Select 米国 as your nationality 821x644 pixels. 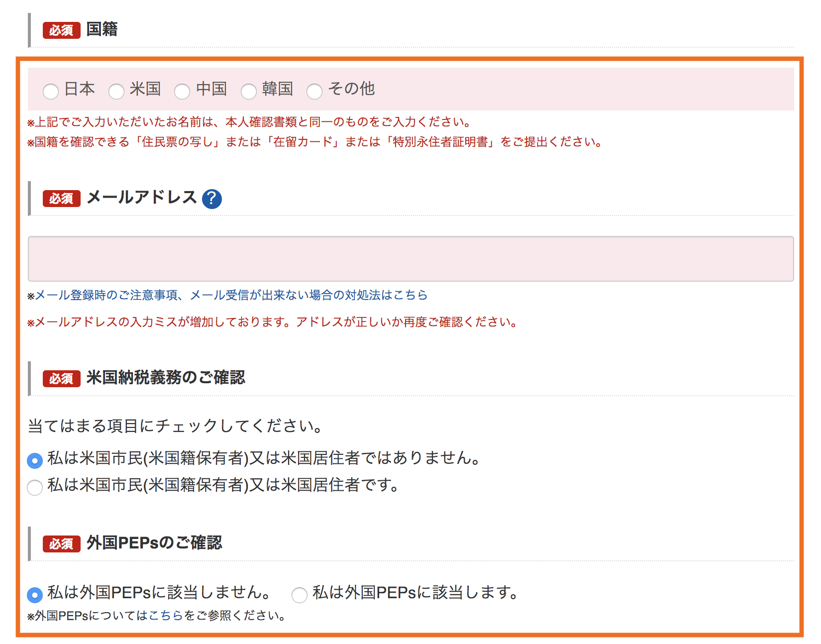116,91
